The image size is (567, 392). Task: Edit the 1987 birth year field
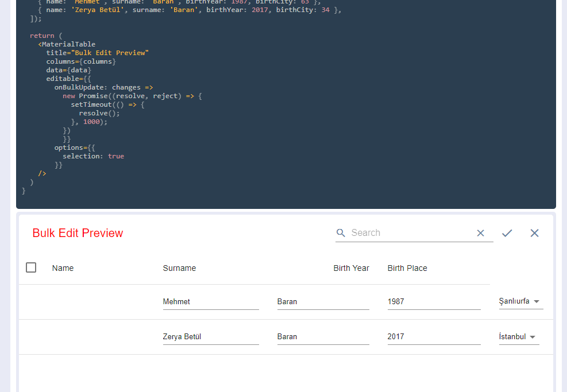coord(434,301)
